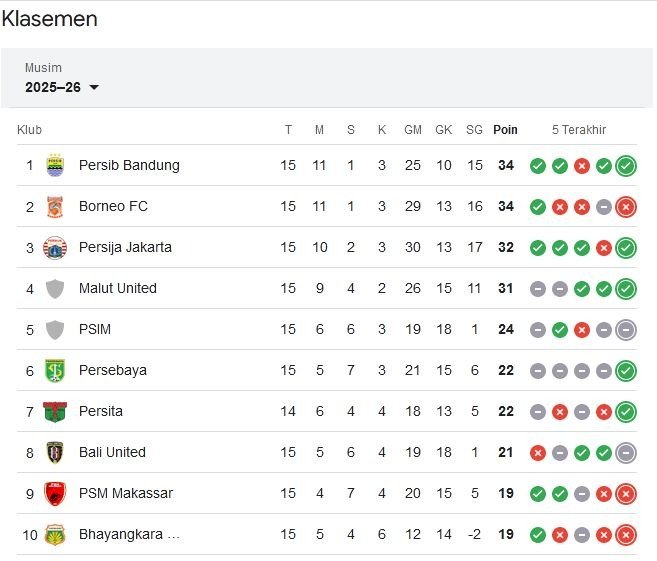Click the Bali United club crest
Viewport: 657px width, 561px height.
(55, 453)
